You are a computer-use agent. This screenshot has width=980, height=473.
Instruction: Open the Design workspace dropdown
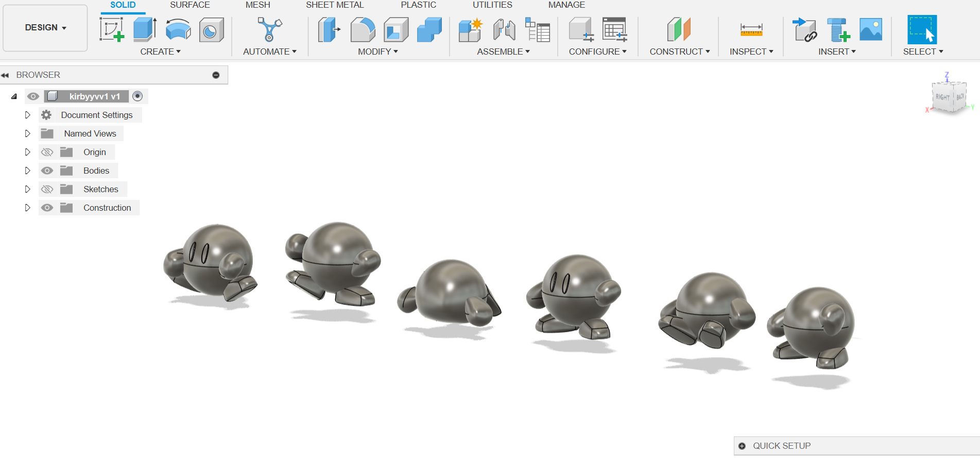[45, 28]
